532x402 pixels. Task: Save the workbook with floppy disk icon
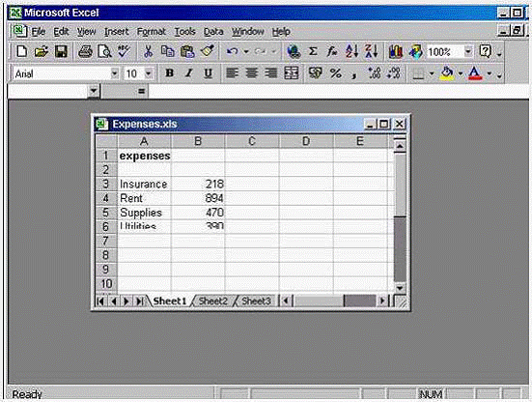pos(61,51)
